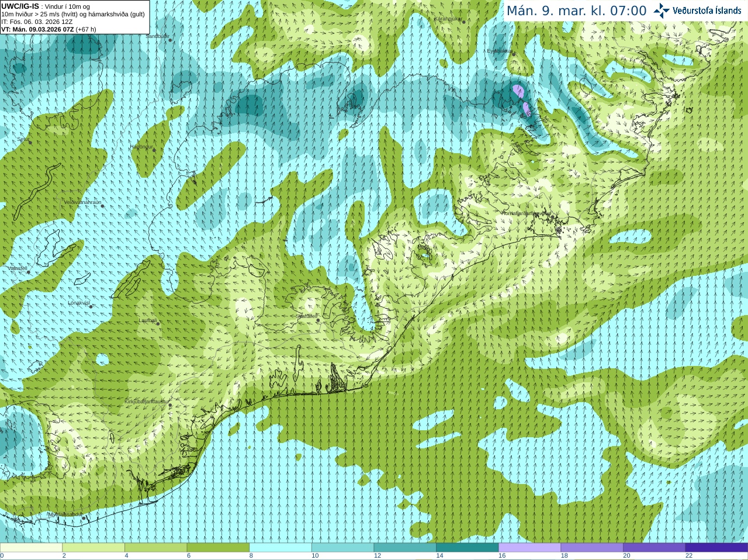Click the Mýrdalssandur station marker
The height and width of the screenshot is (560, 748).
click(84, 518)
